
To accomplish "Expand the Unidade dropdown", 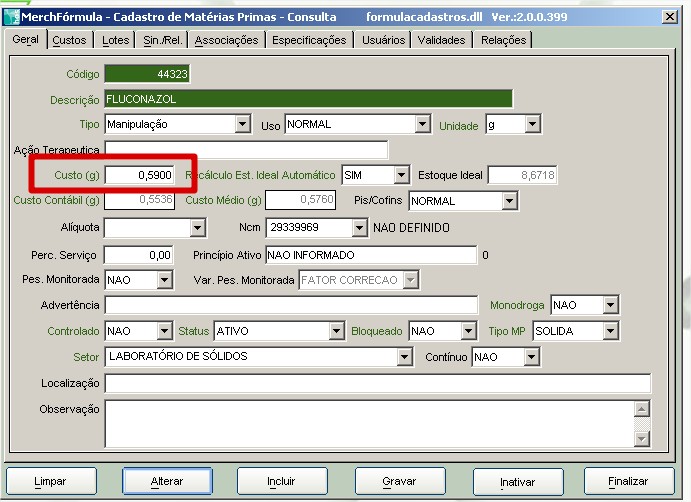I will (x=532, y=125).
